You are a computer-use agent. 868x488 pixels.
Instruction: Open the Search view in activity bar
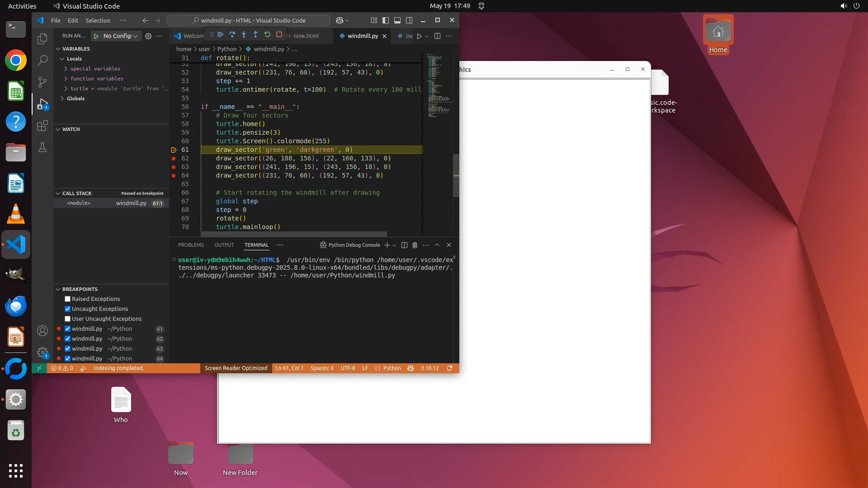point(42,60)
